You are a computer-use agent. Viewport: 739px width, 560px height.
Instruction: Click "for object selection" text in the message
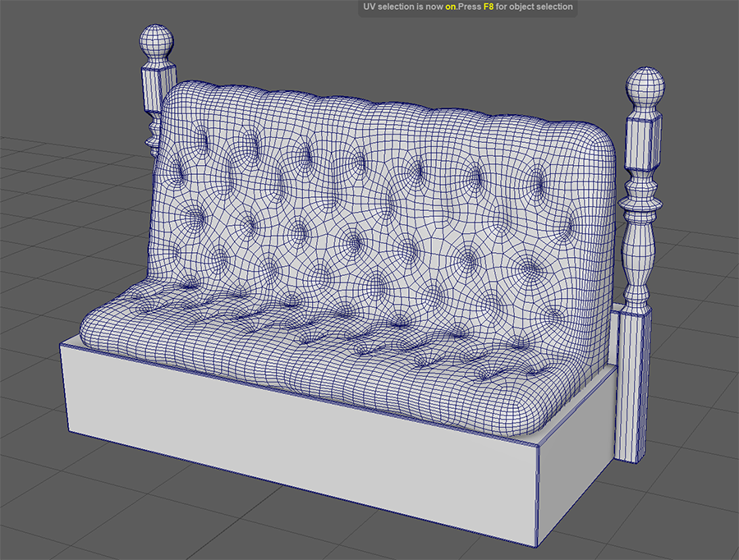[x=534, y=7]
